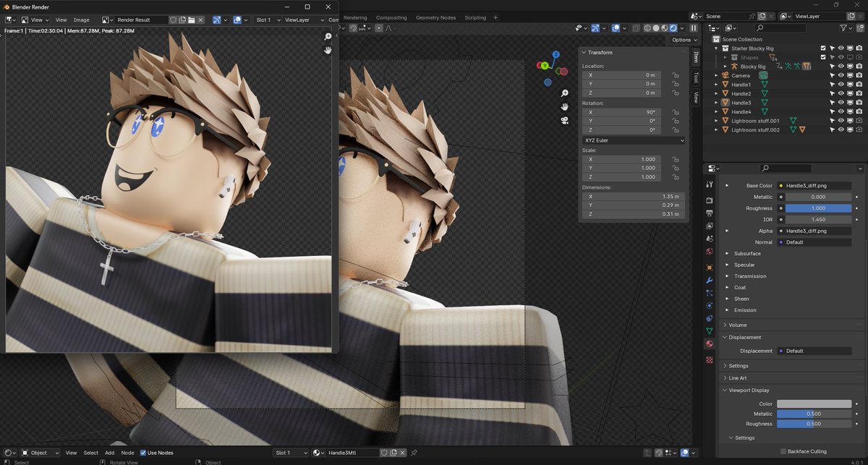Screen dimensions: 868x465
Task: Toggle X-ray view in viewport header
Action: pos(636,28)
